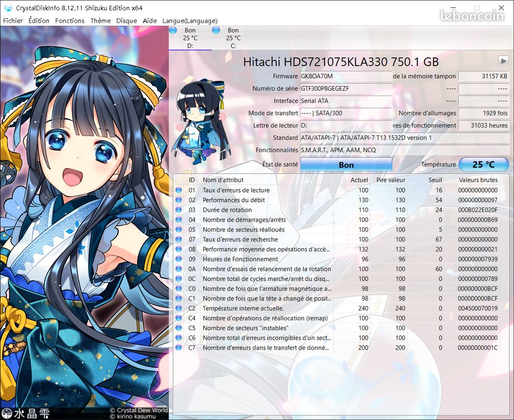Click raw value 004500070019
The height and width of the screenshot is (420, 514).
pyautogui.click(x=478, y=308)
